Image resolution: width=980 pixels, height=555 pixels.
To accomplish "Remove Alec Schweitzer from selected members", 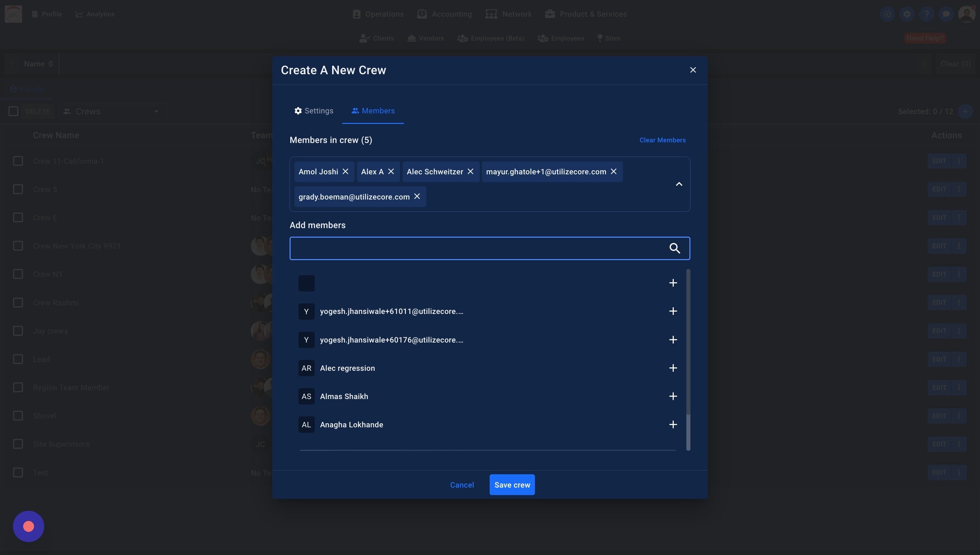I will pyautogui.click(x=470, y=172).
